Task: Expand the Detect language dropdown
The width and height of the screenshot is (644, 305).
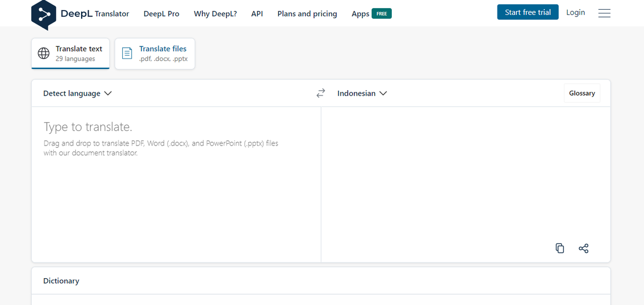Action: coord(77,93)
